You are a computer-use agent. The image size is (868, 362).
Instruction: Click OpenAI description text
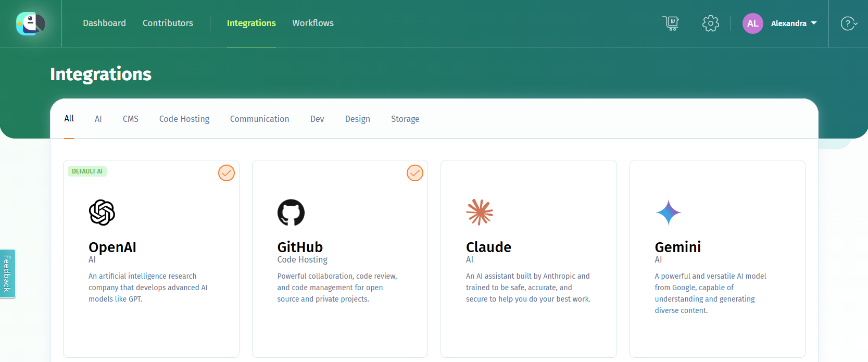pyautogui.click(x=148, y=288)
